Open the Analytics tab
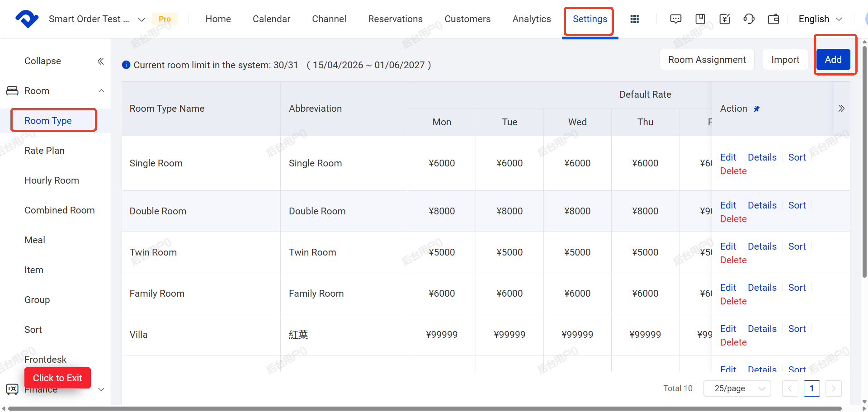The height and width of the screenshot is (412, 868). pyautogui.click(x=532, y=19)
